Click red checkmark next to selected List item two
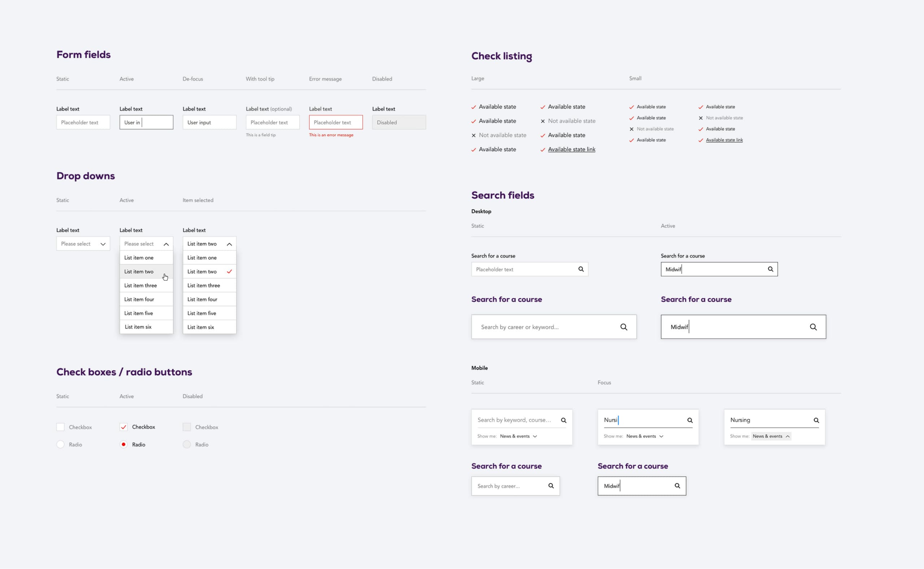The height and width of the screenshot is (569, 924). [x=229, y=271]
